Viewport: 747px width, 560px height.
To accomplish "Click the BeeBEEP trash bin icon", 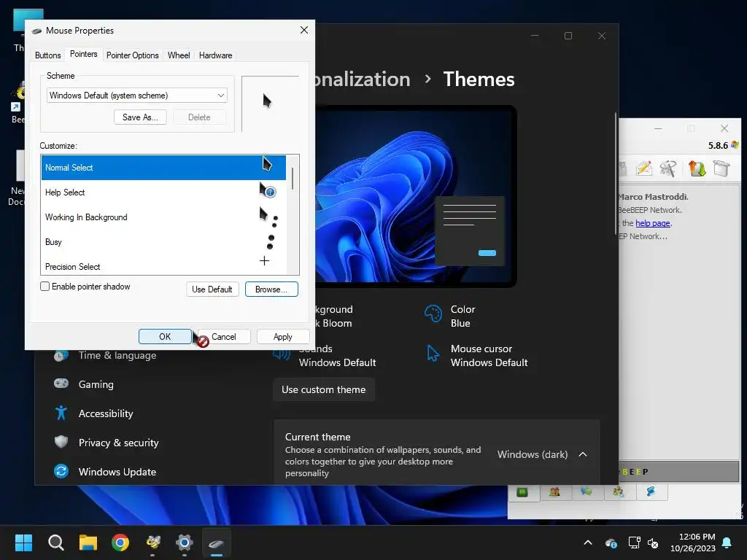I will tap(721, 168).
